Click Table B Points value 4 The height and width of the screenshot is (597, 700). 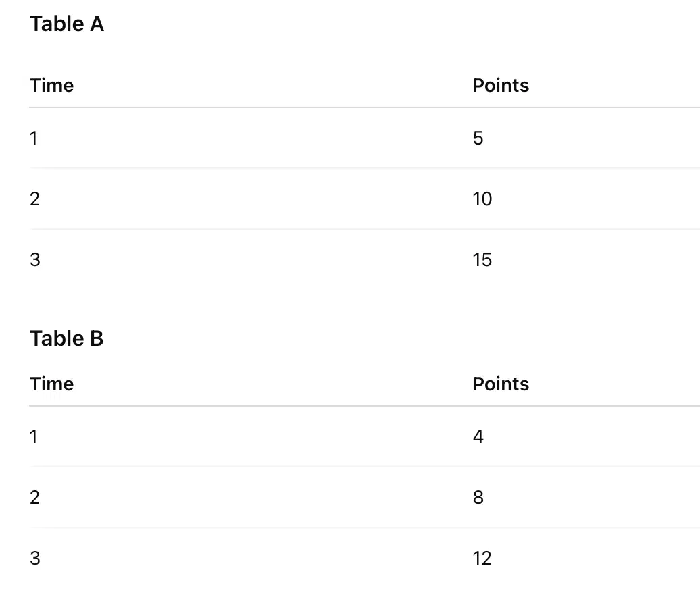pos(478,437)
